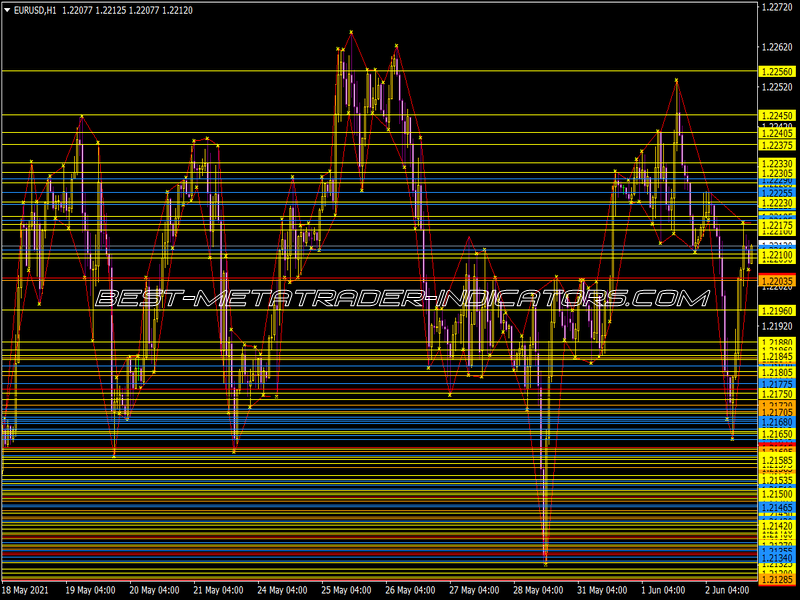Click the 1.21920 price scale value
This screenshot has height=600, width=800.
click(x=777, y=327)
